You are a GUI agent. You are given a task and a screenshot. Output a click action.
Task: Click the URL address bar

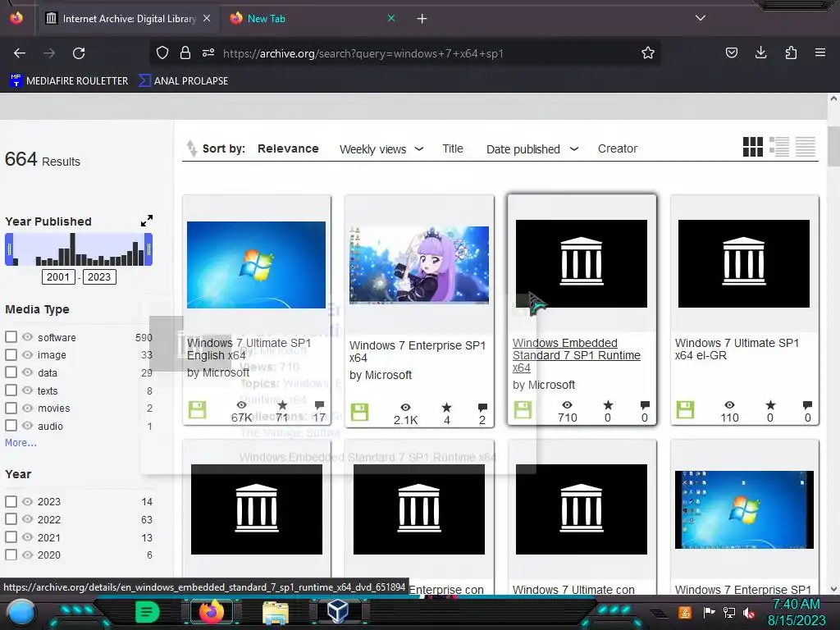[x=407, y=53]
